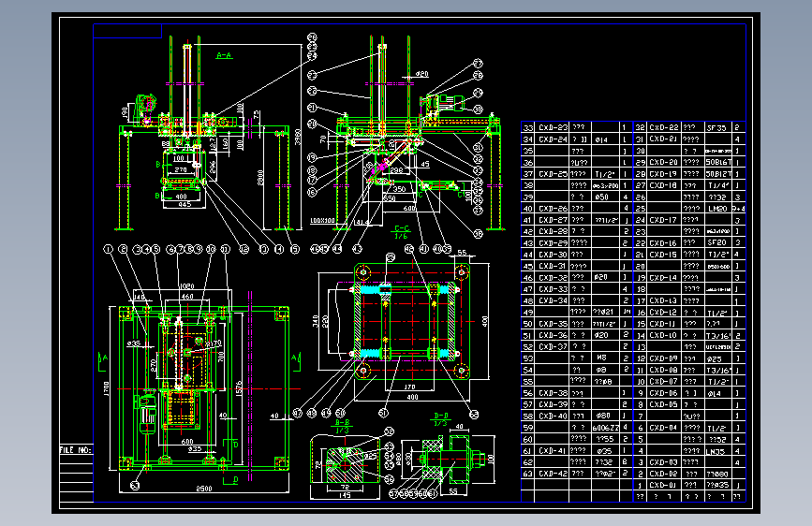Click the CXD-31 part number cell
The height and width of the screenshot is (526, 812).
(x=554, y=266)
